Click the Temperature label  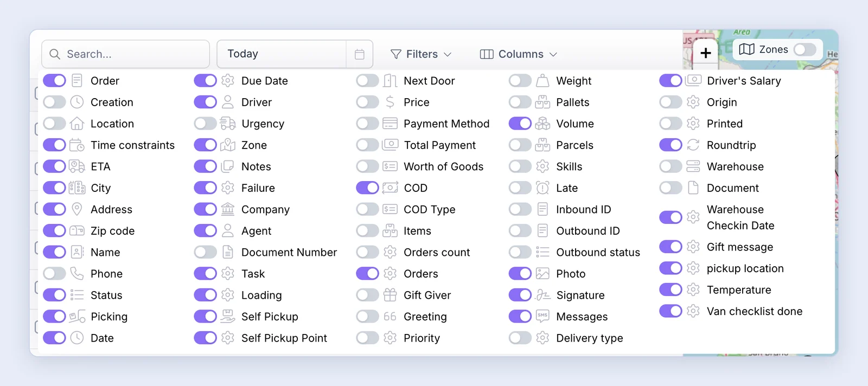[x=739, y=290]
